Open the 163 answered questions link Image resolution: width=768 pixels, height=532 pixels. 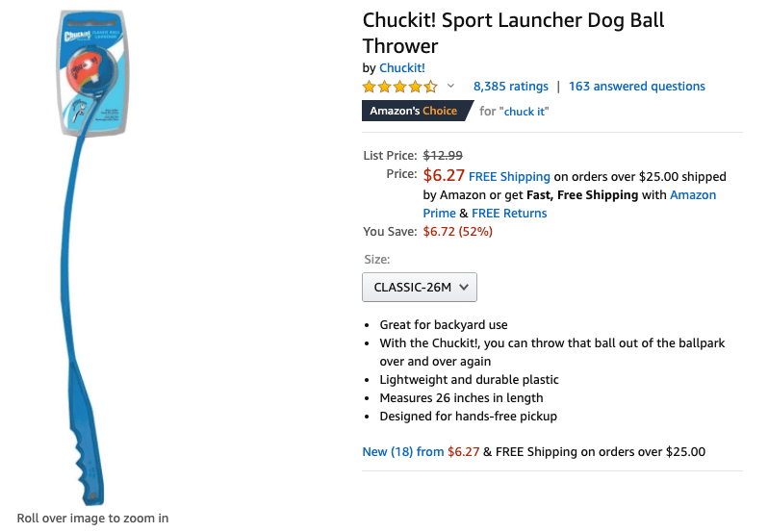[x=636, y=87]
